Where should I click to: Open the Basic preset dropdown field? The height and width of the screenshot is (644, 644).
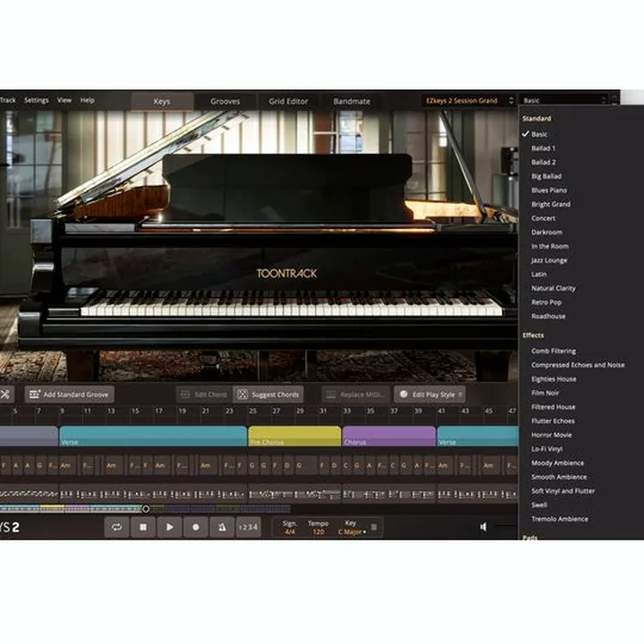(x=563, y=100)
